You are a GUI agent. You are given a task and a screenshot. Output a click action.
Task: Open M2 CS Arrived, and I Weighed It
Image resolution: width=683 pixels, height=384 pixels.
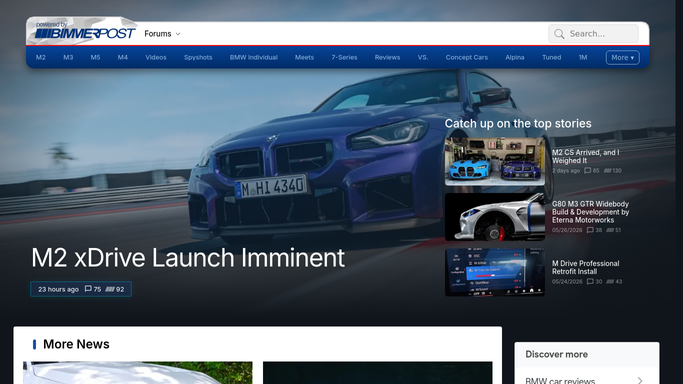(x=585, y=156)
